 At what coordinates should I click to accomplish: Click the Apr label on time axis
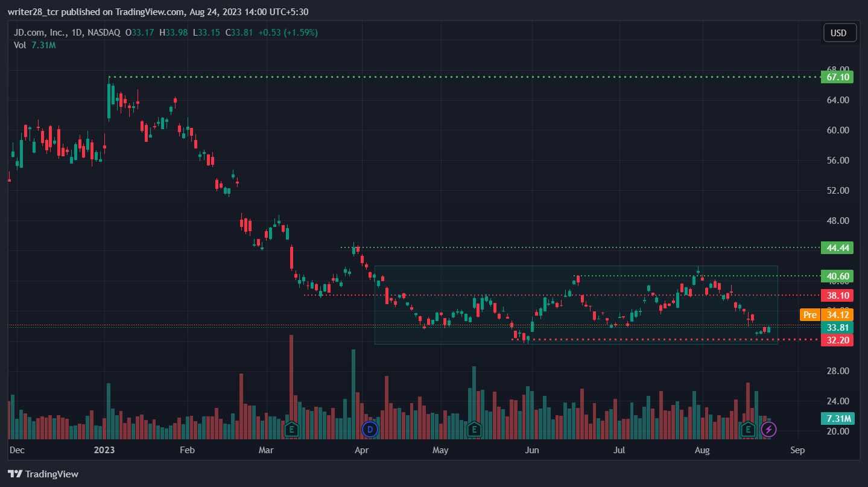361,450
